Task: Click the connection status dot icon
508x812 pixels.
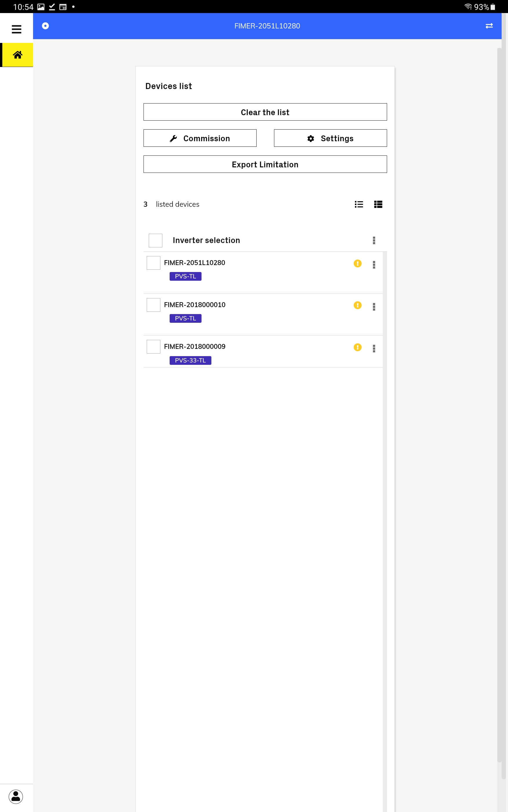Action: coord(45,26)
